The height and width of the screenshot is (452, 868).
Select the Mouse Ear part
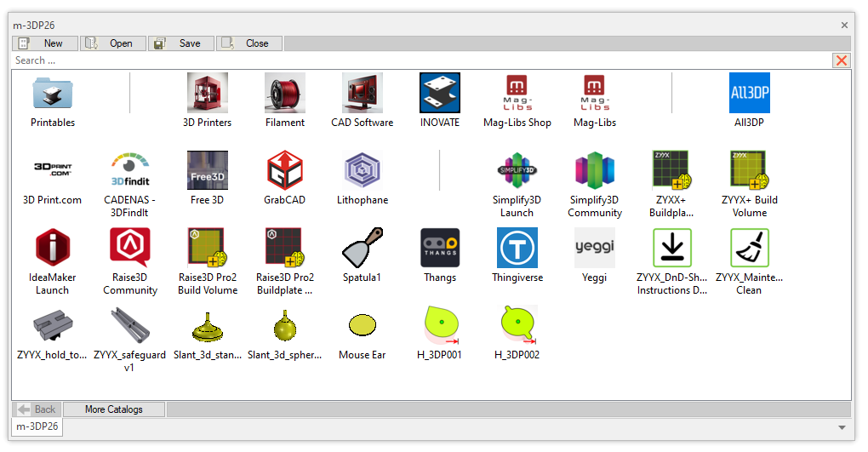pos(362,325)
